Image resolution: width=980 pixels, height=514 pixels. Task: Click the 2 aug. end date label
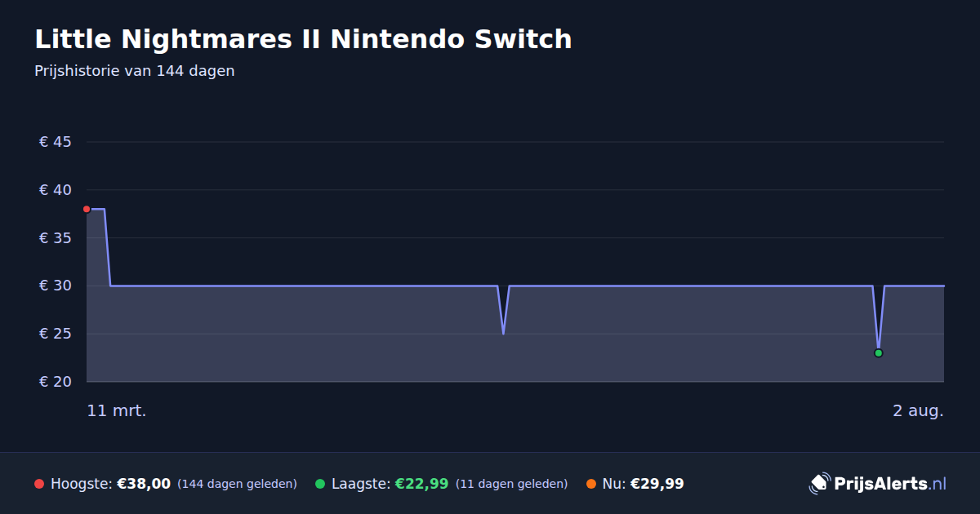pos(918,411)
